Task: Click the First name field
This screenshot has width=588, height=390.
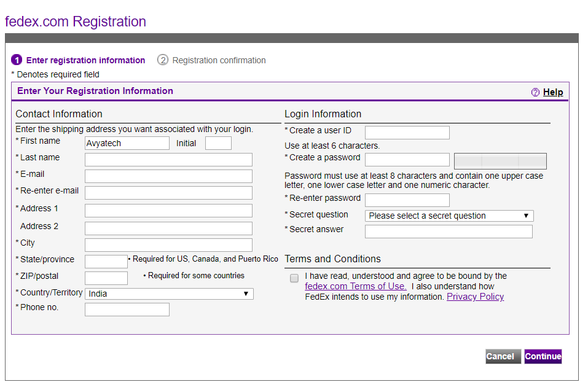Action: (x=127, y=143)
